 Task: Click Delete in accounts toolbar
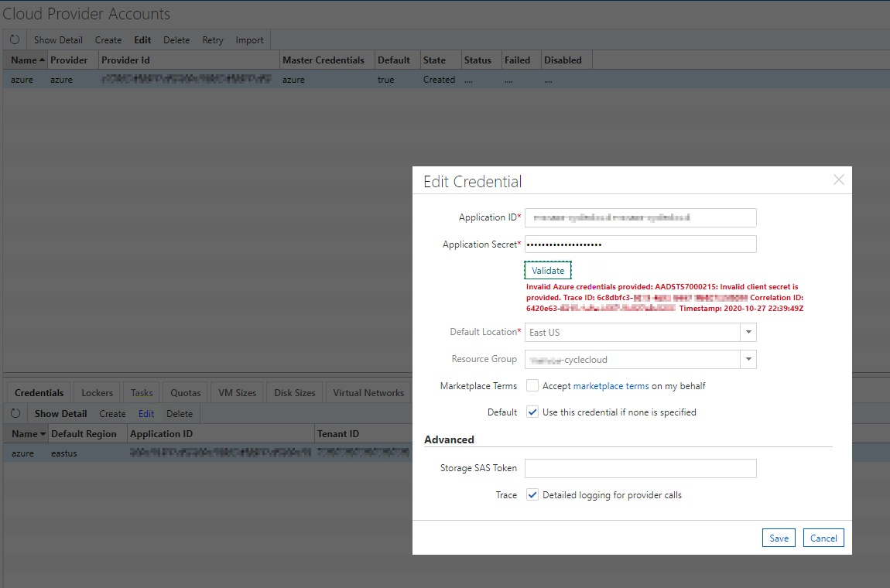click(176, 39)
